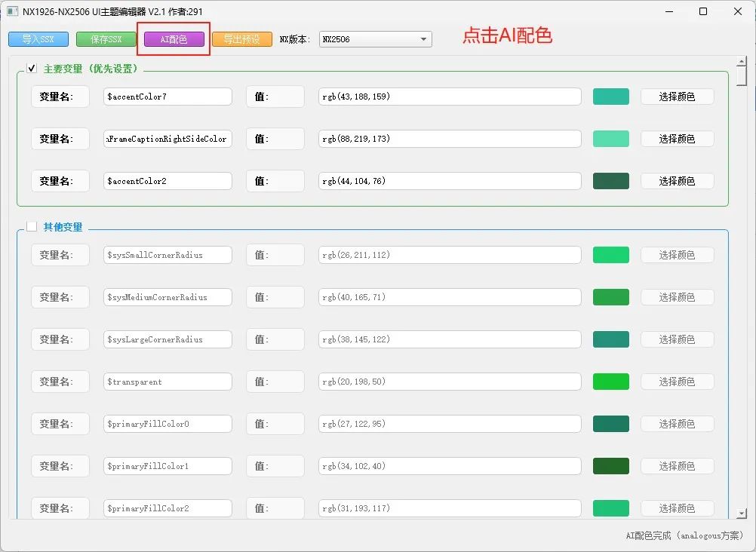This screenshot has width=756, height=552.
Task: Toggle the 主要变量 (优先设置) checkbox
Action: (x=32, y=68)
